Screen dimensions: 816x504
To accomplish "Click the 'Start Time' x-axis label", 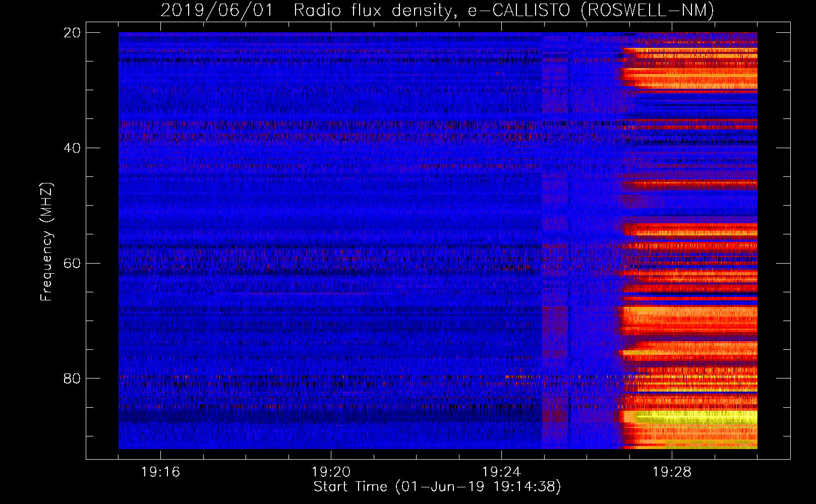I will tap(437, 487).
